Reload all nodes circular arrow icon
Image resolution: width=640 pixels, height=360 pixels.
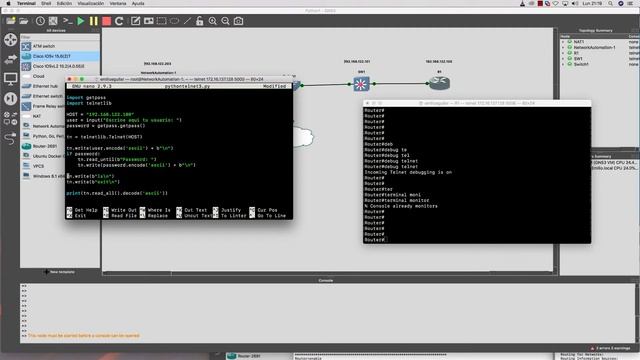119,21
